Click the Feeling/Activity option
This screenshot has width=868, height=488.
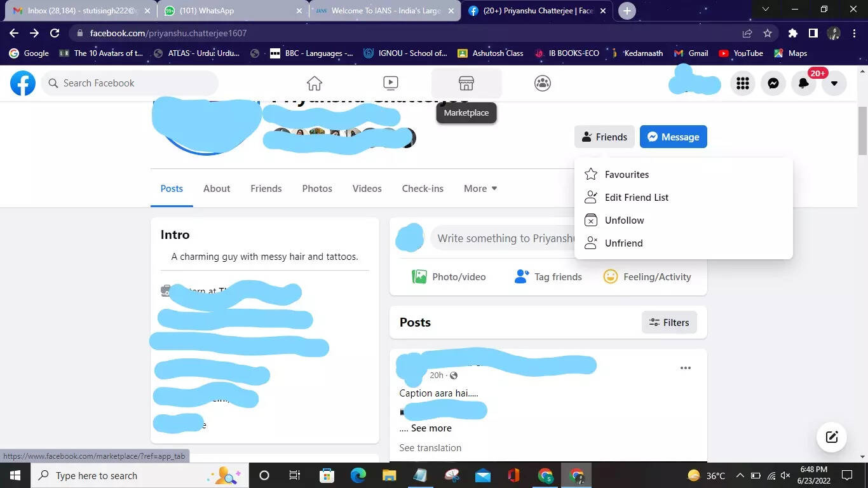(x=647, y=276)
